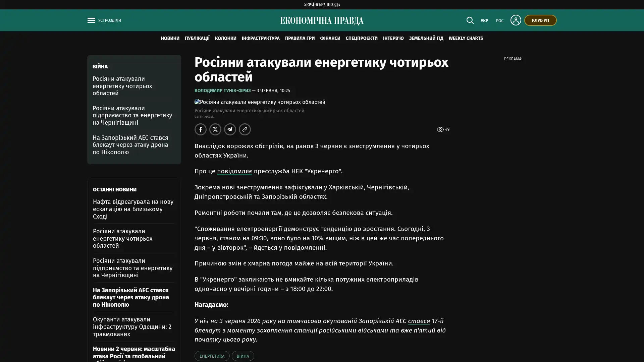
Task: Share article via Telegram
Action: 230,129
